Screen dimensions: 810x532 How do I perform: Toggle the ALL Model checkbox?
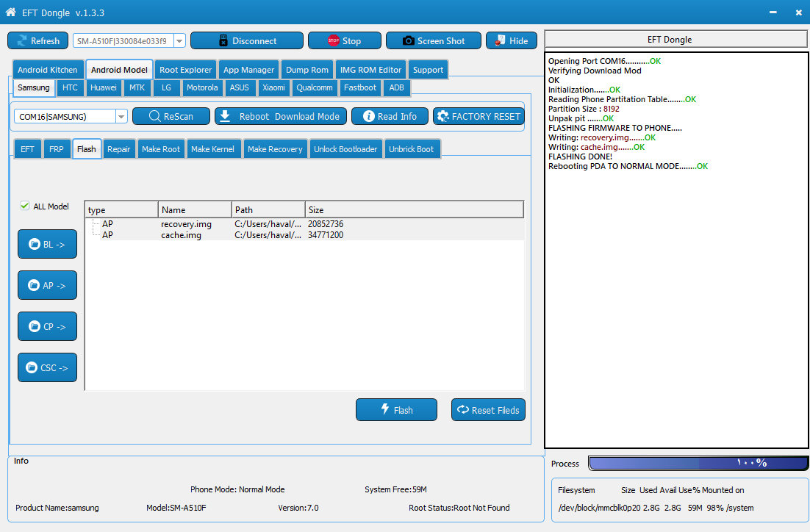pyautogui.click(x=24, y=206)
